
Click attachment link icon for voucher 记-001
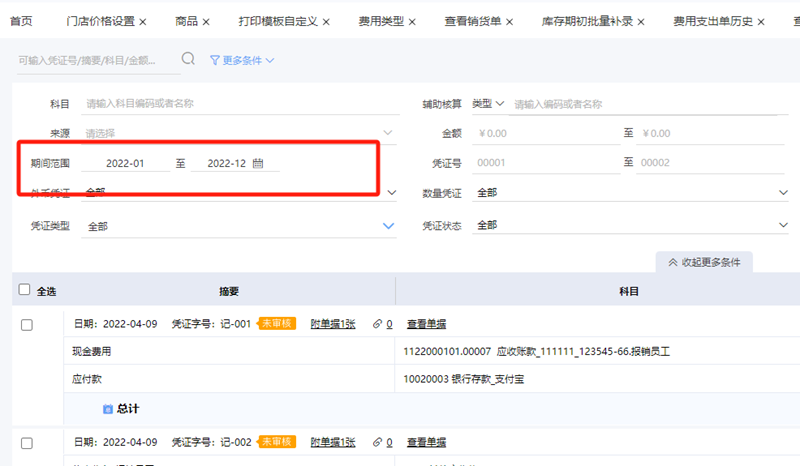click(x=377, y=324)
